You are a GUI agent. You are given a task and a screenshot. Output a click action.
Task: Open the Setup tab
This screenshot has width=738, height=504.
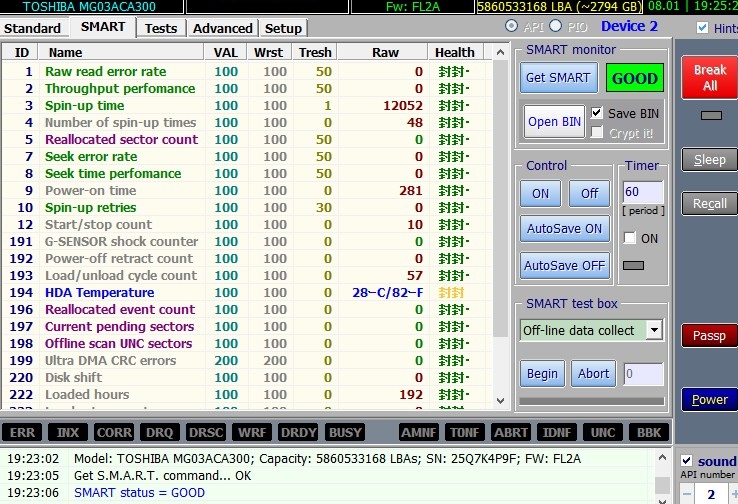(283, 28)
